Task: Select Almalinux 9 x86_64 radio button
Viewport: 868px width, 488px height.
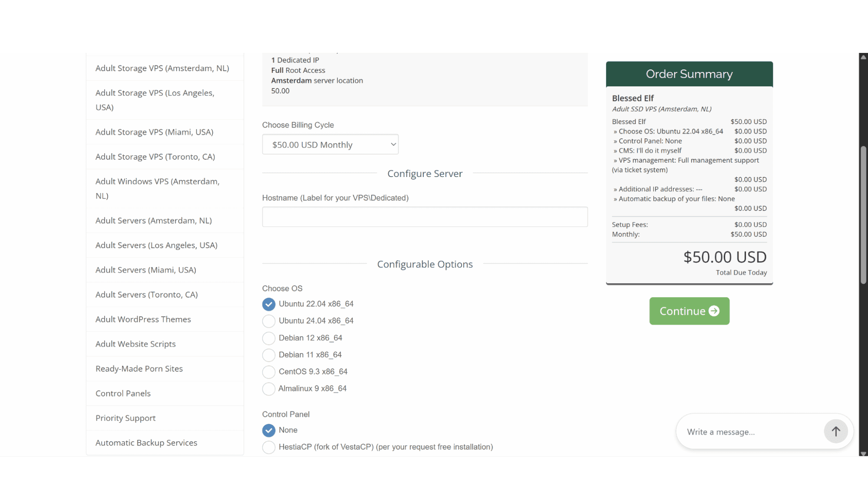Action: 269,389
